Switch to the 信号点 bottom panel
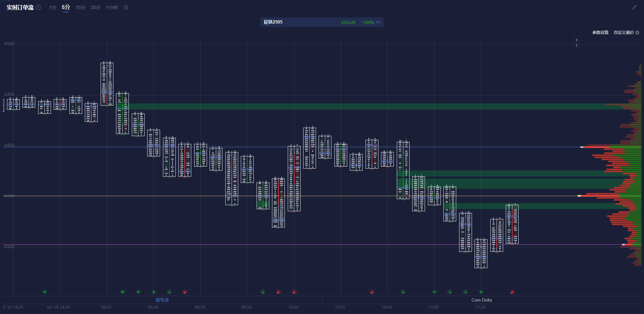The width and height of the screenshot is (644, 314). [x=162, y=300]
